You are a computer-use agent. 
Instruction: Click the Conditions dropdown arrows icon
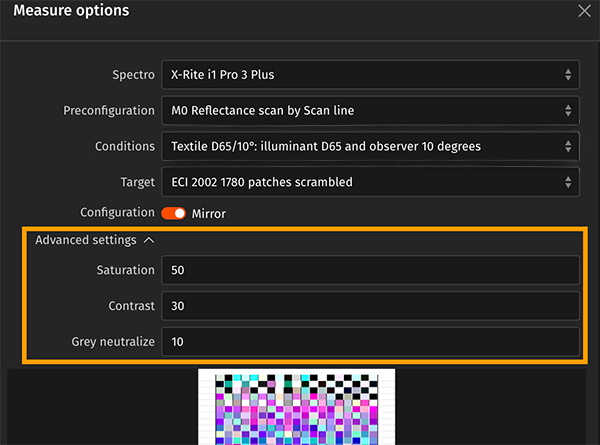tap(568, 146)
